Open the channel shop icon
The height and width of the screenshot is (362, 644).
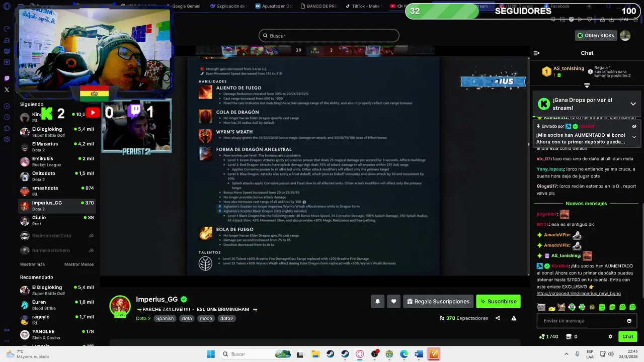click(569, 336)
